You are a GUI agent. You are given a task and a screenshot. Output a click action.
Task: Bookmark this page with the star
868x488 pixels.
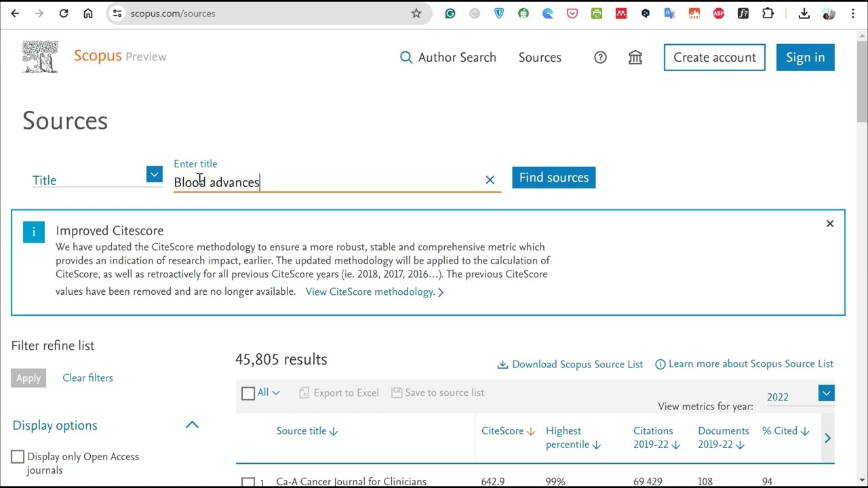pyautogui.click(x=416, y=14)
